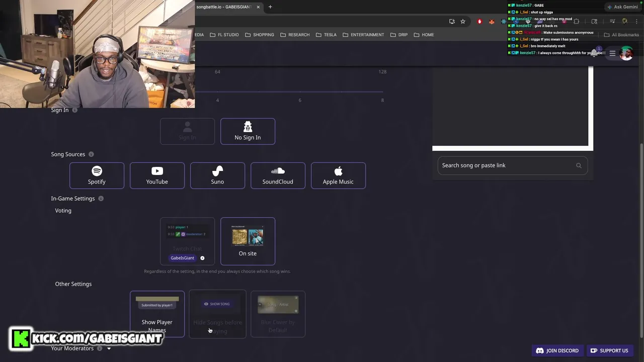
Task: Click the Your Moderators info icon
Action: (x=100, y=348)
